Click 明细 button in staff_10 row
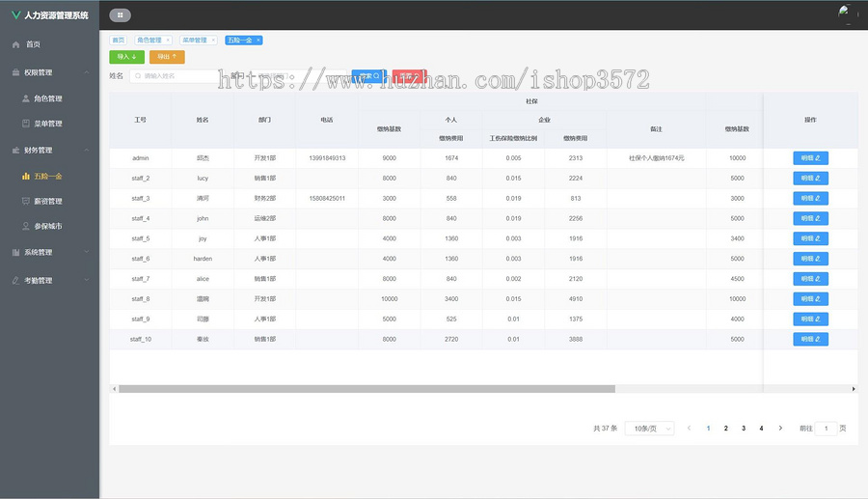868x499 pixels. click(810, 339)
